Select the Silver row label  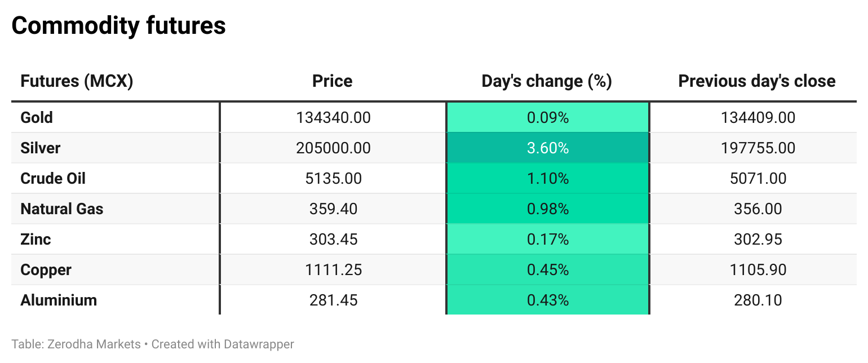click(x=40, y=148)
